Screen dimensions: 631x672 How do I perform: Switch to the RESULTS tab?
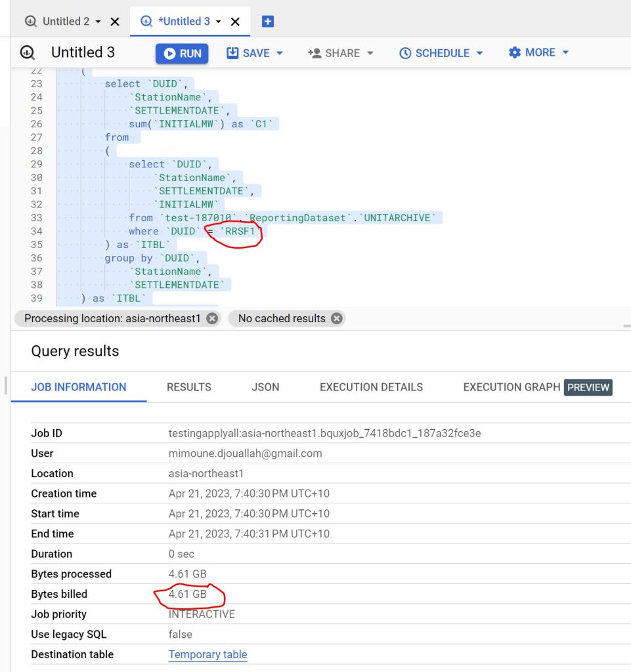tap(188, 387)
